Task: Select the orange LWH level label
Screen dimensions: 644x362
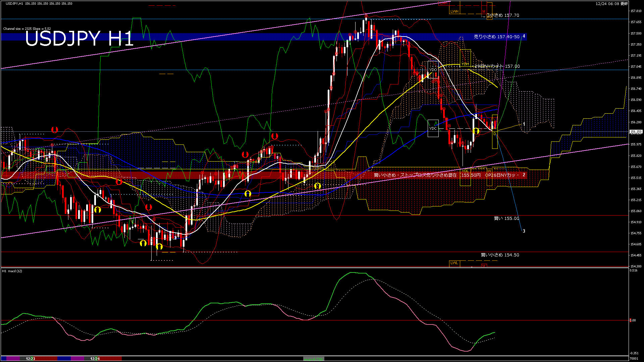Action: tap(454, 11)
